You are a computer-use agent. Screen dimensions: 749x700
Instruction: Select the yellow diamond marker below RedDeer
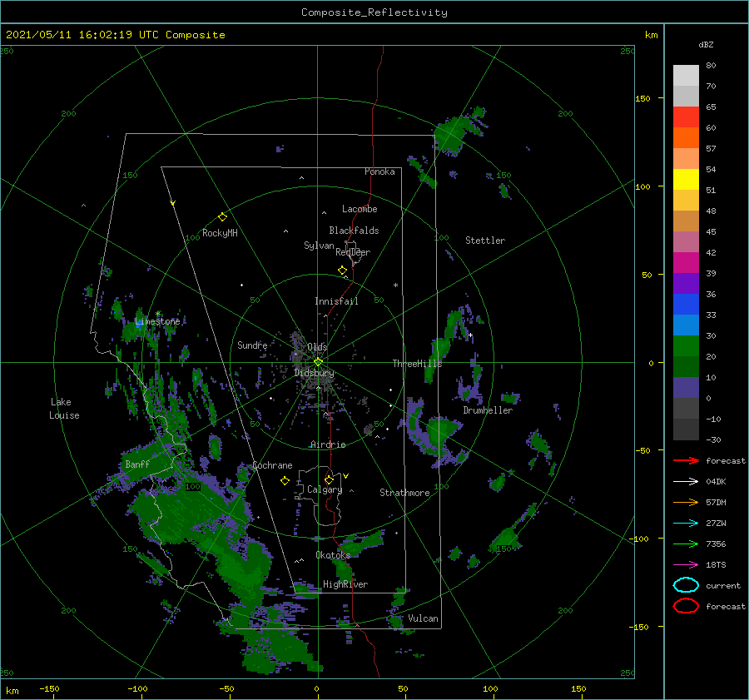342,271
